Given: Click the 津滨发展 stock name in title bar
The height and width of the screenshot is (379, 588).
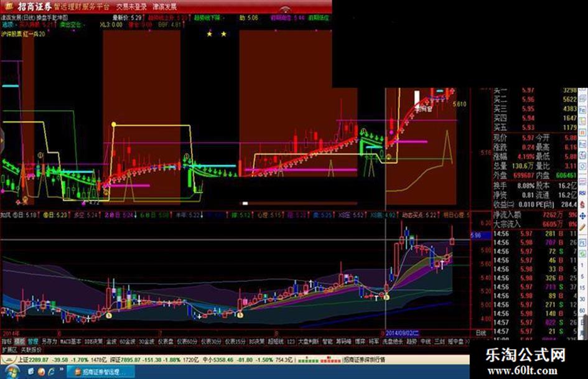Looking at the screenshot, I should tap(165, 6).
